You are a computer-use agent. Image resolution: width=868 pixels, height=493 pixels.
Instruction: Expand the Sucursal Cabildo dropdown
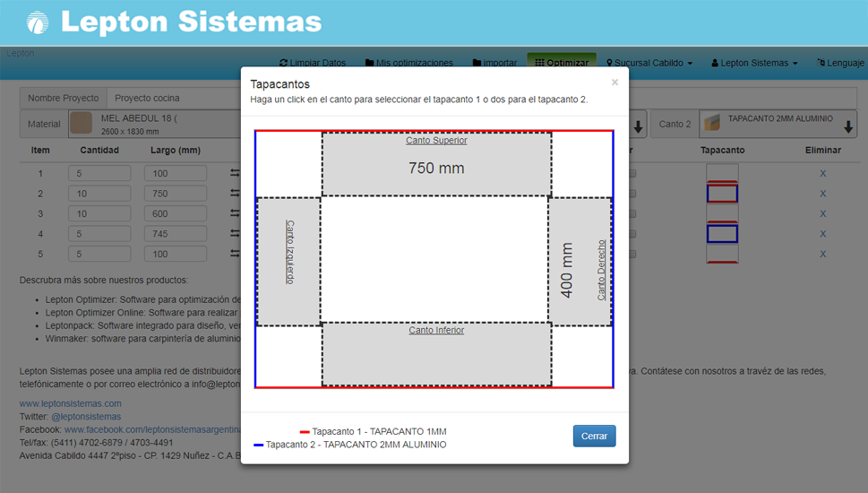tap(649, 63)
